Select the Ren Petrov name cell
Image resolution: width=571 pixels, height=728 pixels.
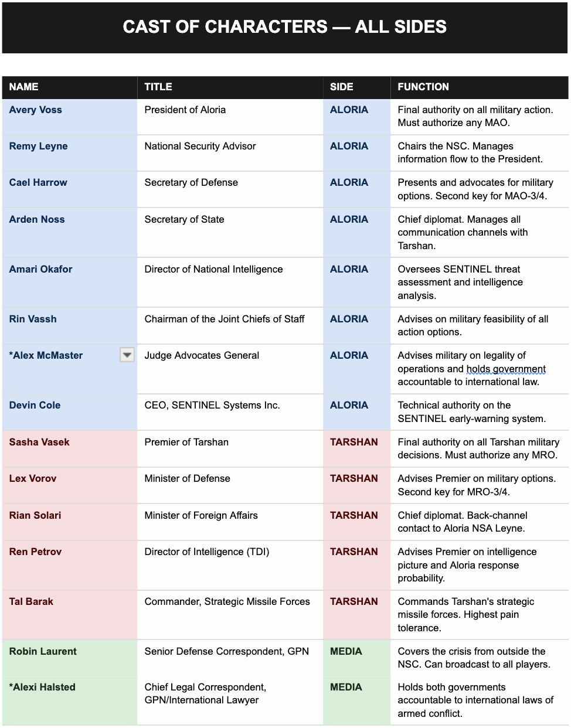pos(70,565)
